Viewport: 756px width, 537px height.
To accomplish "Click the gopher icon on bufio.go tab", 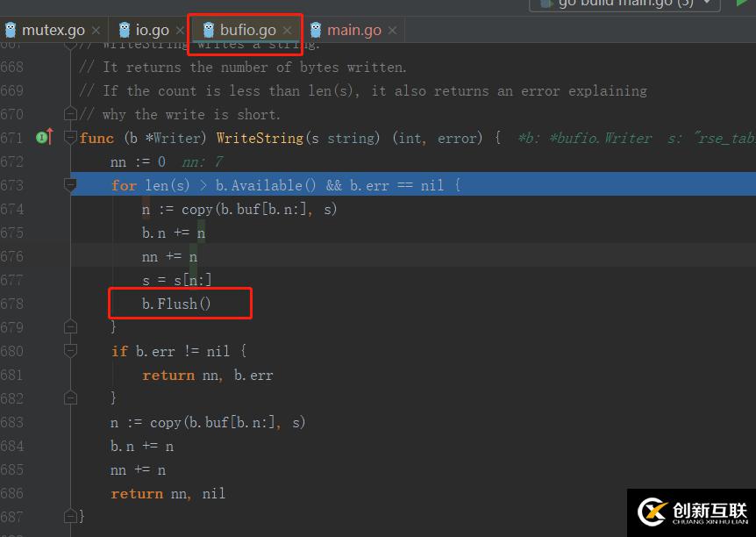I will [209, 30].
